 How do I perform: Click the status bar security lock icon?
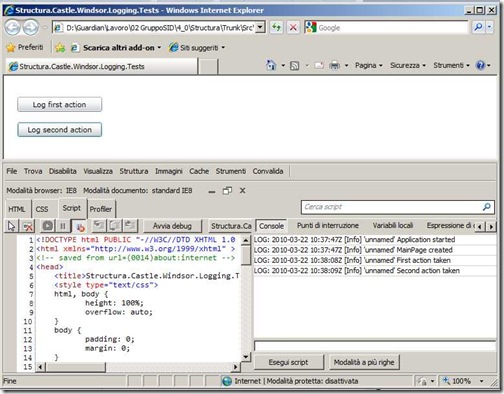click(x=422, y=381)
